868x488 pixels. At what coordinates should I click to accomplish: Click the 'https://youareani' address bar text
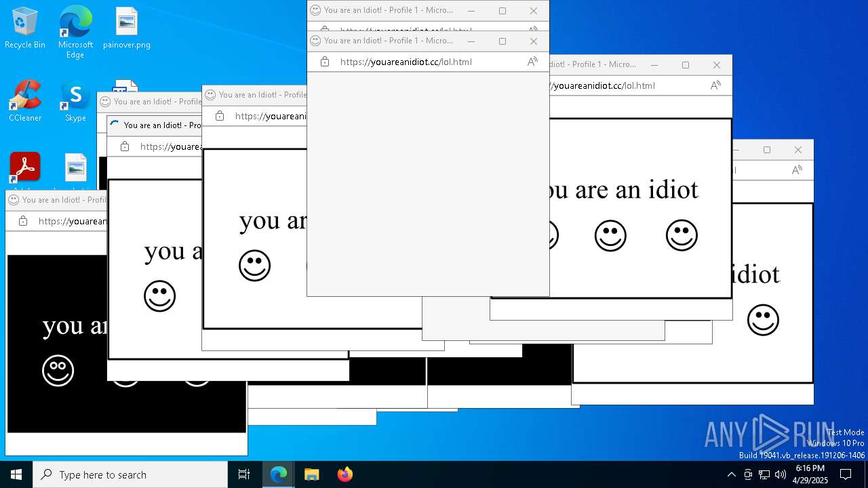271,116
